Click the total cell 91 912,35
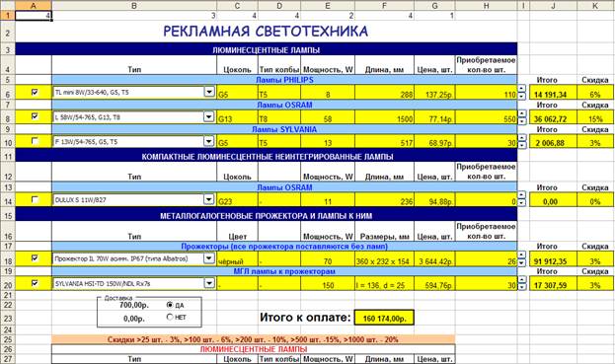Image resolution: width=615 pixels, height=364 pixels. 553,259
